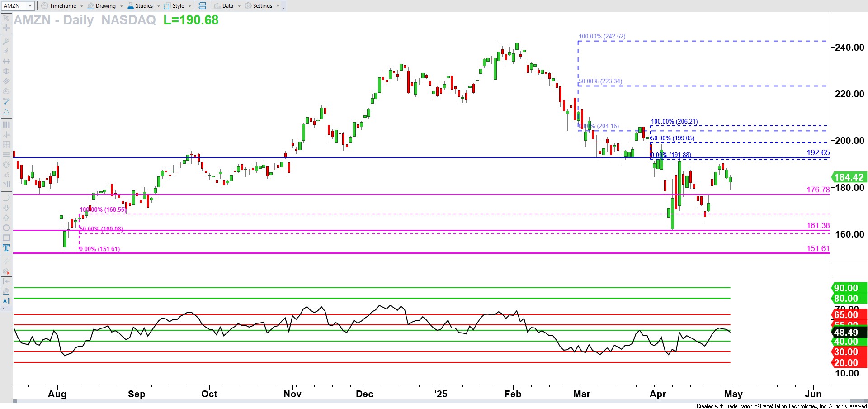
Task: Select the rectangle drawing tool
Action: pyautogui.click(x=6, y=238)
